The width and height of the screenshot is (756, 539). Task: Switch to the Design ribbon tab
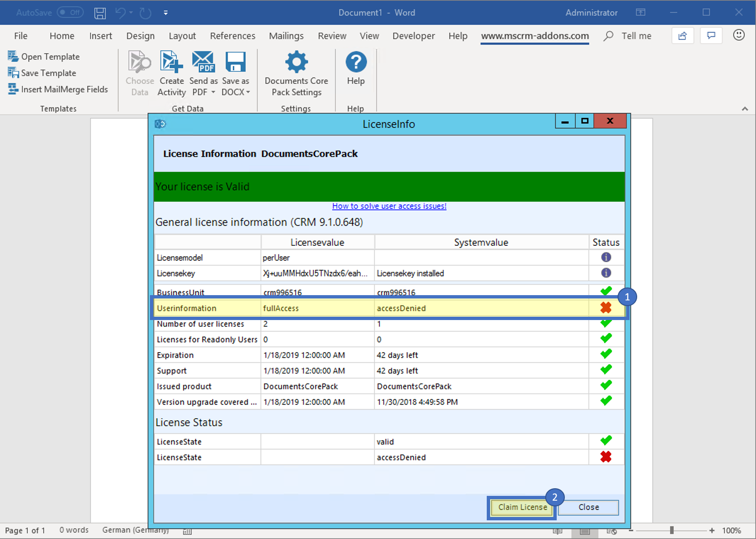click(x=140, y=36)
